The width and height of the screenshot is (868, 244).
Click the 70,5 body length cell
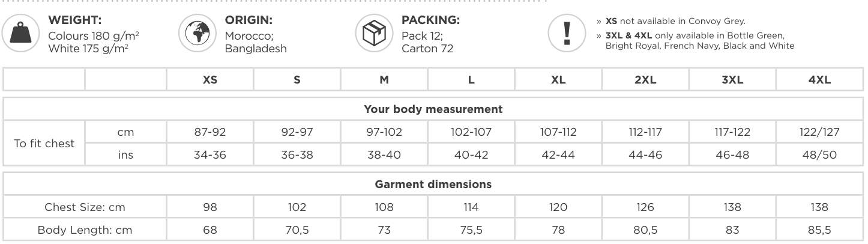point(297,230)
